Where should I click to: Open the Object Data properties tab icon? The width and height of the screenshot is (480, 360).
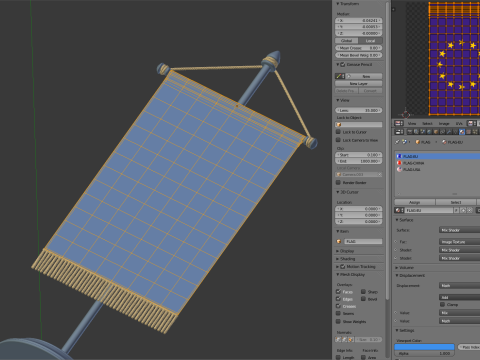(455, 132)
